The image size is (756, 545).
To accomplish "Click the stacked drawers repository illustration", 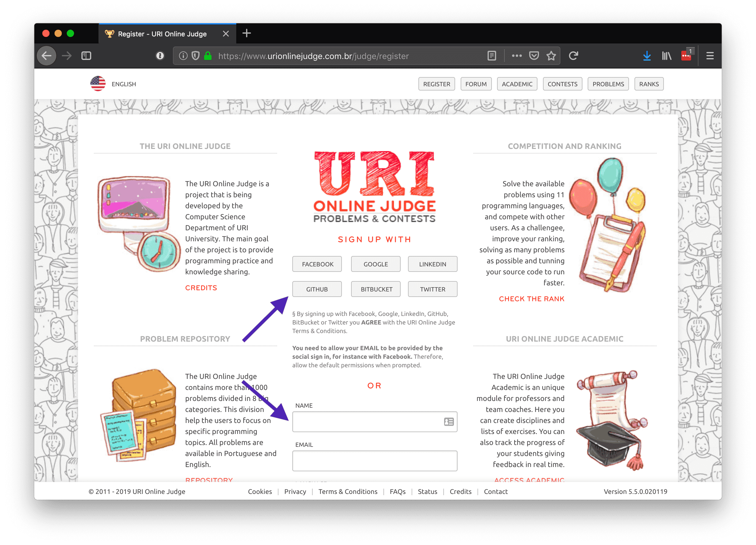I will coord(139,415).
